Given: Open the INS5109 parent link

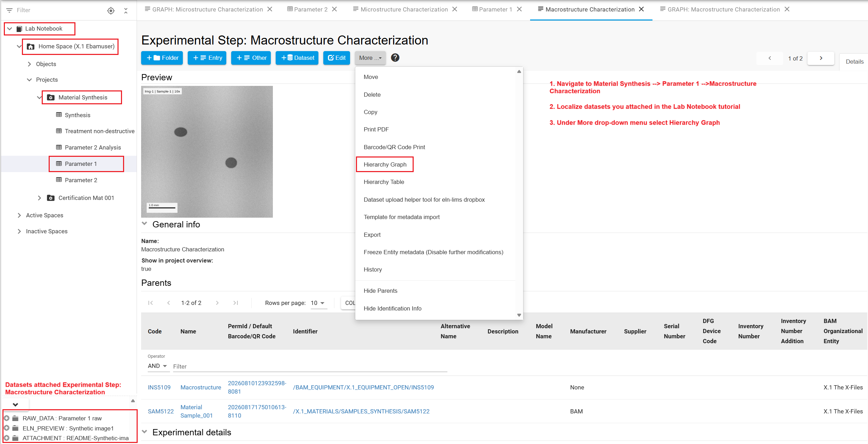Looking at the screenshot, I should tap(159, 387).
